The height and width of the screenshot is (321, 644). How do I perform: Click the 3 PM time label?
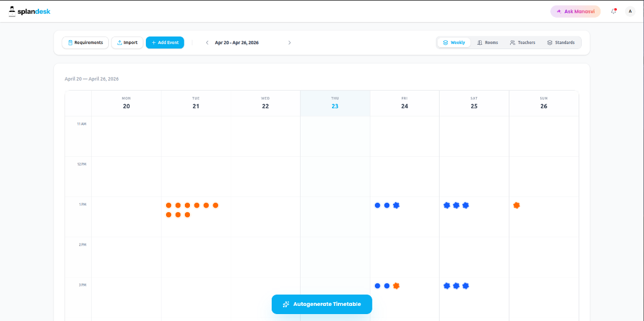(82, 285)
